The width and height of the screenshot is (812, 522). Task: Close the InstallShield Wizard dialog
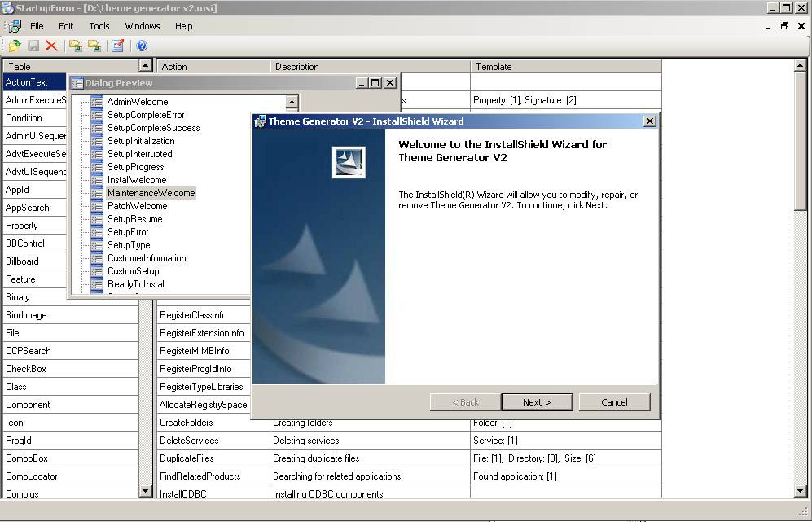tap(649, 121)
